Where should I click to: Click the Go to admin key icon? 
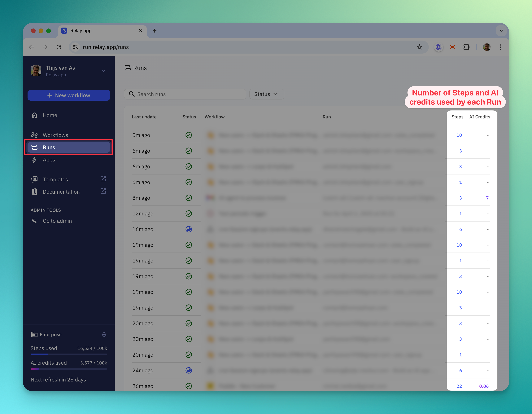(34, 221)
